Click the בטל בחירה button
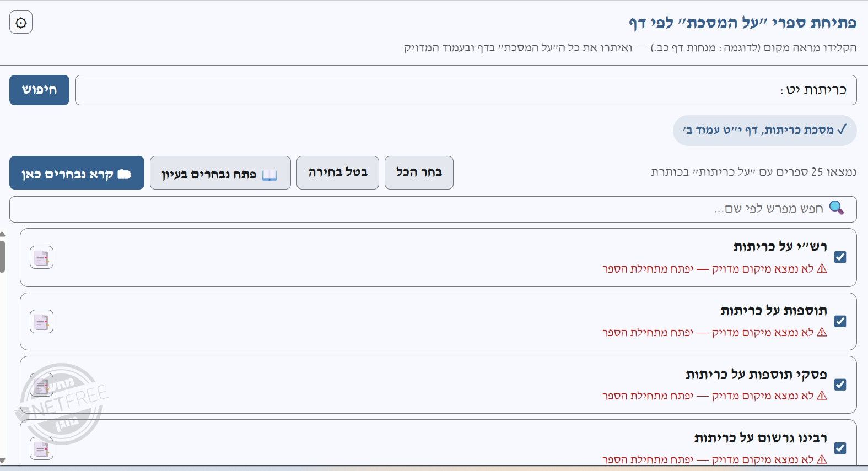 pos(337,172)
